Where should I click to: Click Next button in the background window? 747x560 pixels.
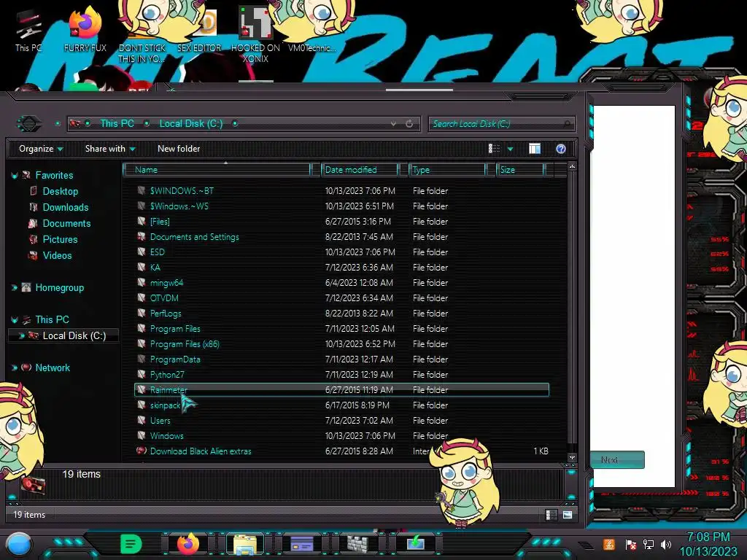tap(617, 460)
